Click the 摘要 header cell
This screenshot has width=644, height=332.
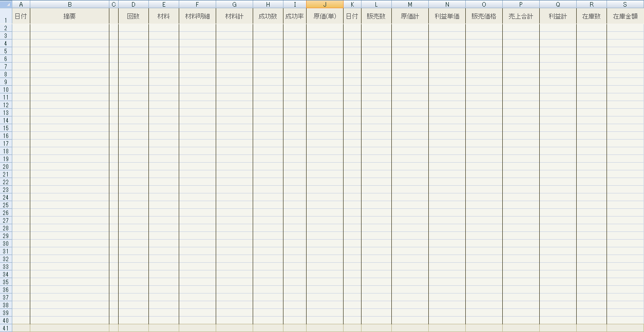click(69, 16)
